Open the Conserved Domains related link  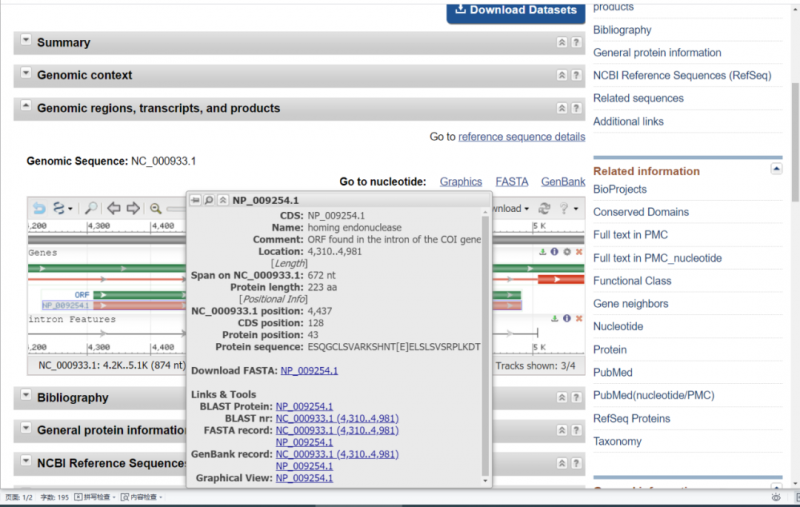click(640, 212)
